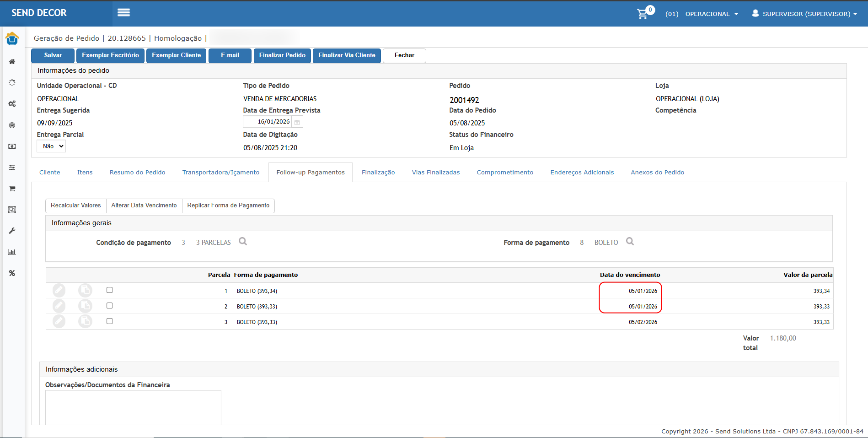Click the home icon in the sidebar

[x=12, y=62]
